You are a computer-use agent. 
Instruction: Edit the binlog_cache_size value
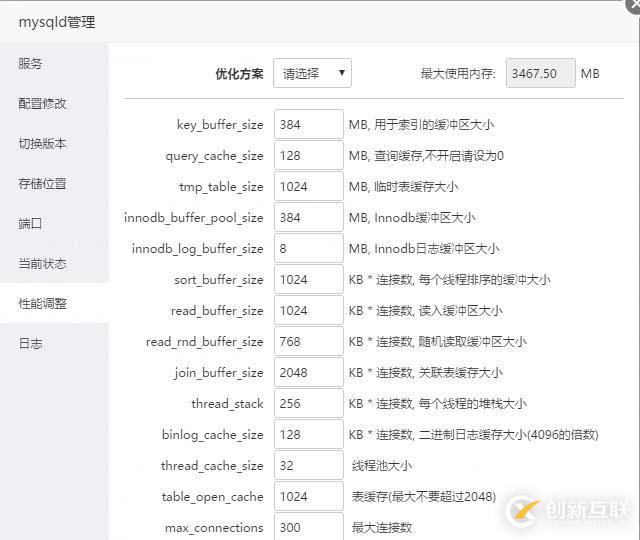click(309, 434)
